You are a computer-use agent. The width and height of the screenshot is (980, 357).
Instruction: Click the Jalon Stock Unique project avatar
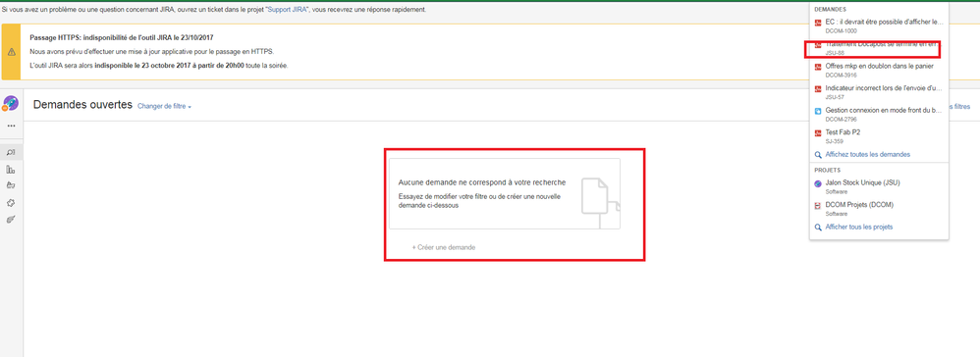[x=818, y=184]
